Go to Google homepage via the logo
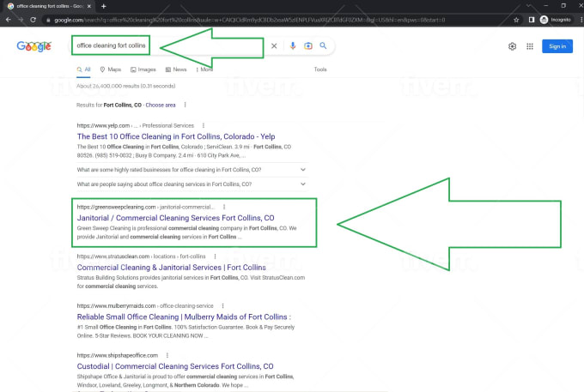This screenshot has width=584, height=392. 33,46
